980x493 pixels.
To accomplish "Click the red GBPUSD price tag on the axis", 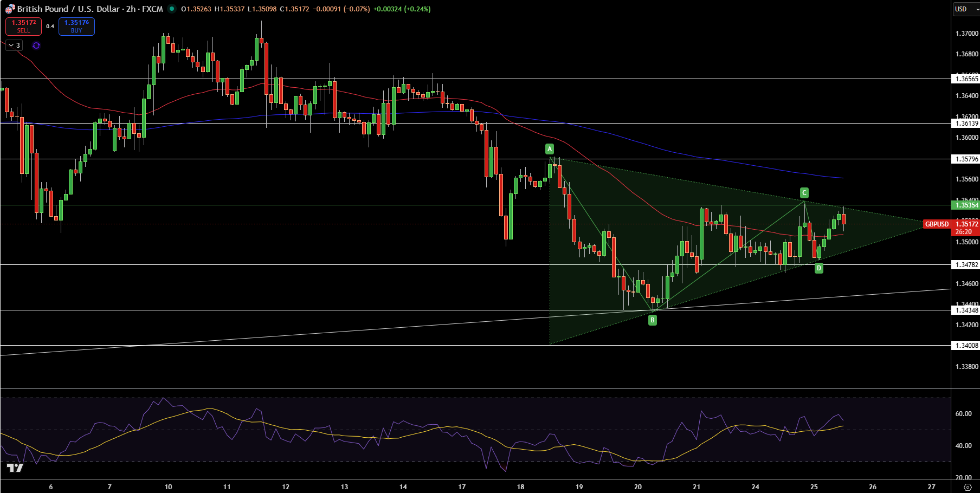I will [937, 224].
